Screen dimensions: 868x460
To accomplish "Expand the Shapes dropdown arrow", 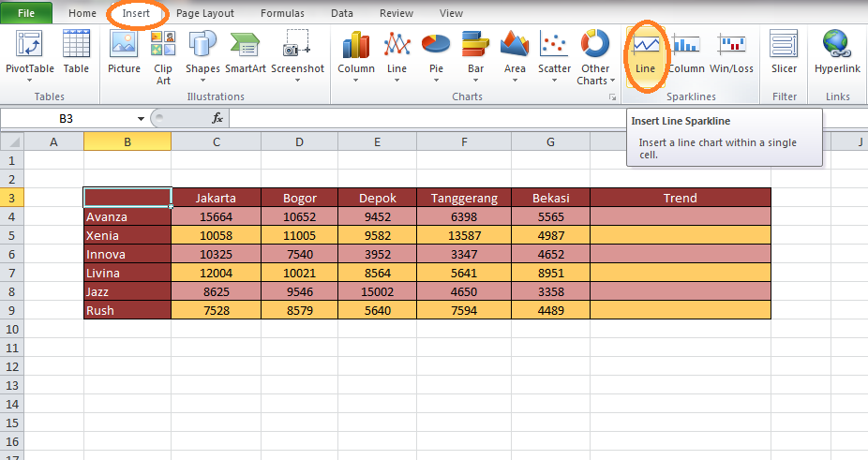I will tap(202, 81).
